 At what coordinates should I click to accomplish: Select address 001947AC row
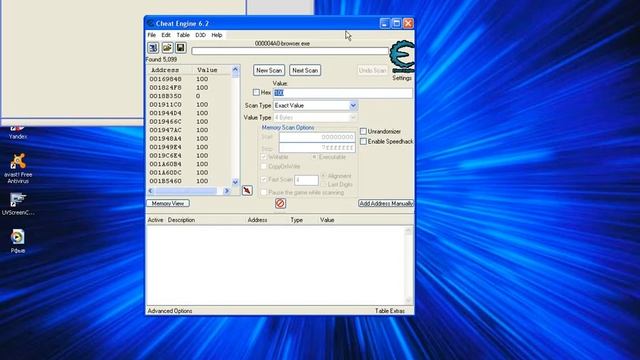[189, 130]
